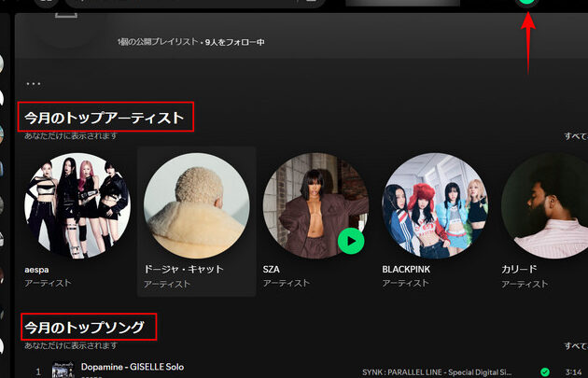The height and width of the screenshot is (378, 588).
Task: Click the Dopamine track cover thumbnail
Action: coord(63,371)
